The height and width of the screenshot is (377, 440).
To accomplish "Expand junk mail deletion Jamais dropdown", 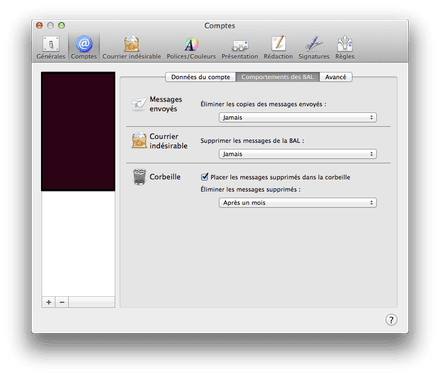I will tap(298, 154).
